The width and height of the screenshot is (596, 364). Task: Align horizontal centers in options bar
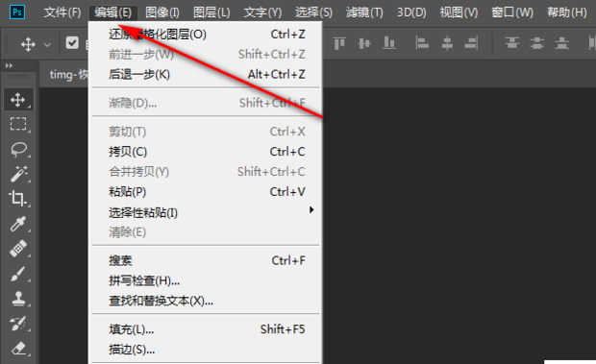[447, 43]
